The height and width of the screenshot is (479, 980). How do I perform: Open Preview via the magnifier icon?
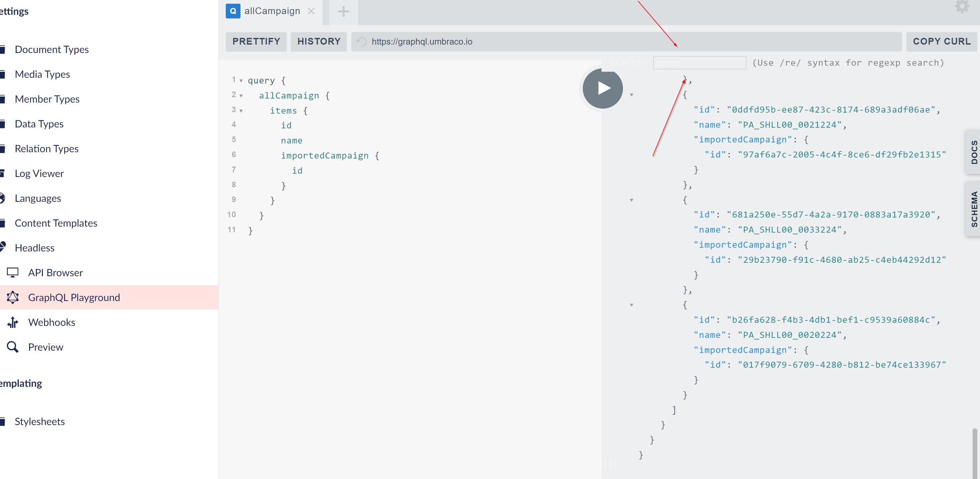[x=13, y=347]
